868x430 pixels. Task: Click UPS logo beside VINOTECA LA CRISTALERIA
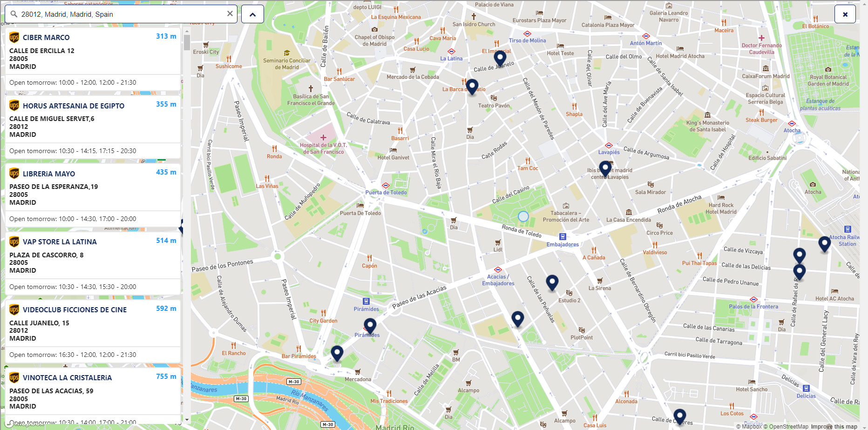14,377
